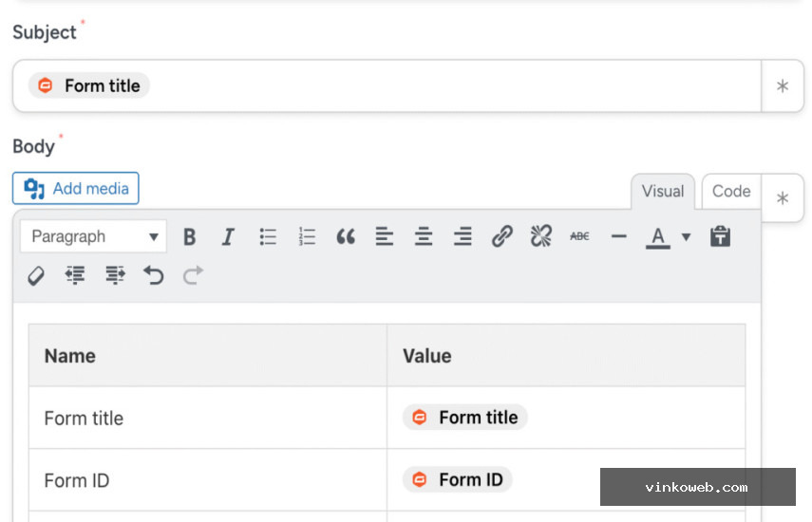Clear formatting with the eraser icon
This screenshot has width=812, height=522.
tap(36, 276)
